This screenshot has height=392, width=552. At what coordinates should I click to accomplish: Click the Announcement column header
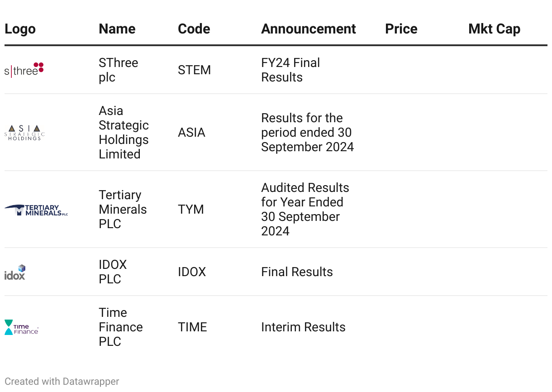tap(308, 29)
